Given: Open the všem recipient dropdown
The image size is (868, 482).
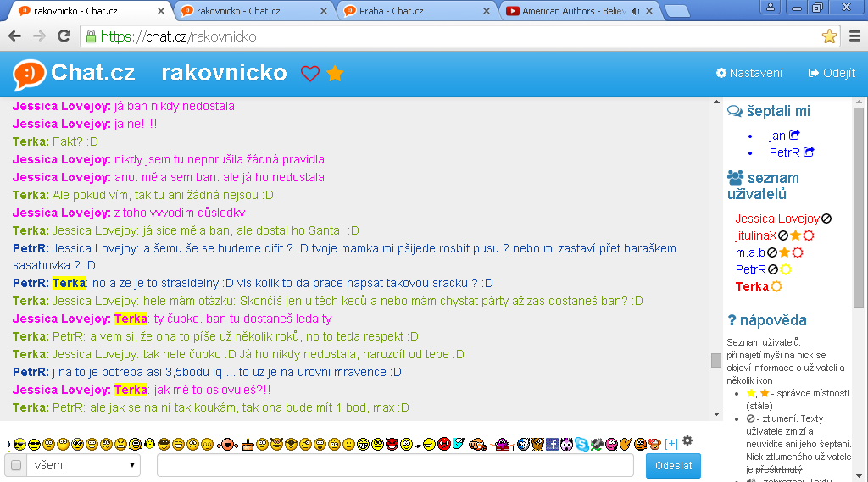Looking at the screenshot, I should 83,465.
